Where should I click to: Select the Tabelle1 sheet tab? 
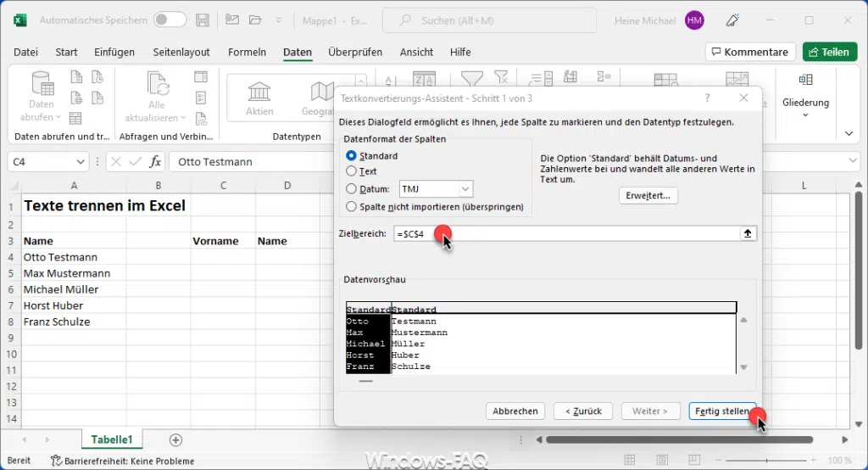112,439
